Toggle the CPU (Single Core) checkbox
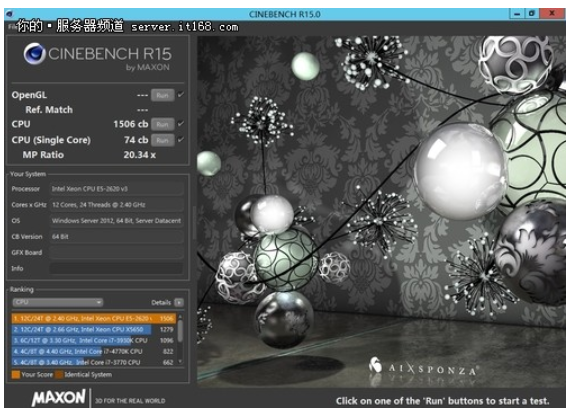Viewport: 573px width, 413px height. pyautogui.click(x=181, y=140)
